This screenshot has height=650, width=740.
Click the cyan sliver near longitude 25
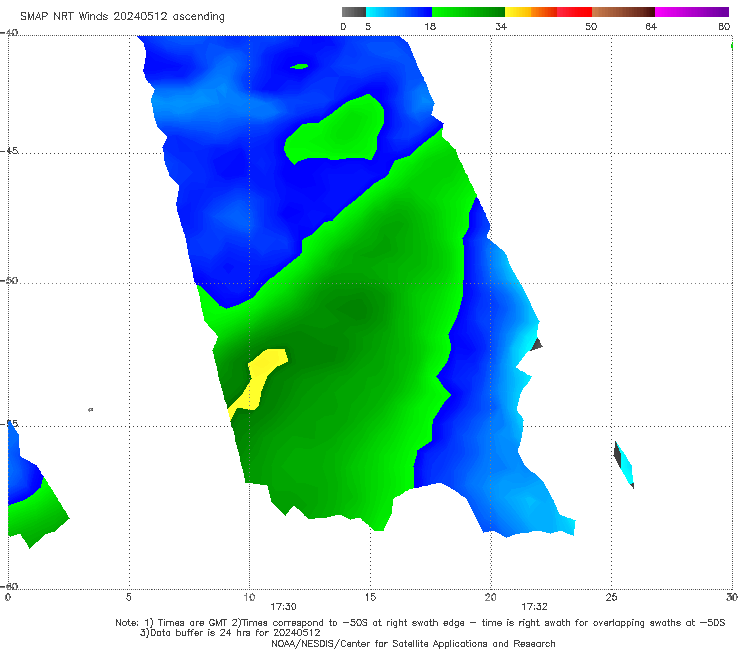coord(624,464)
